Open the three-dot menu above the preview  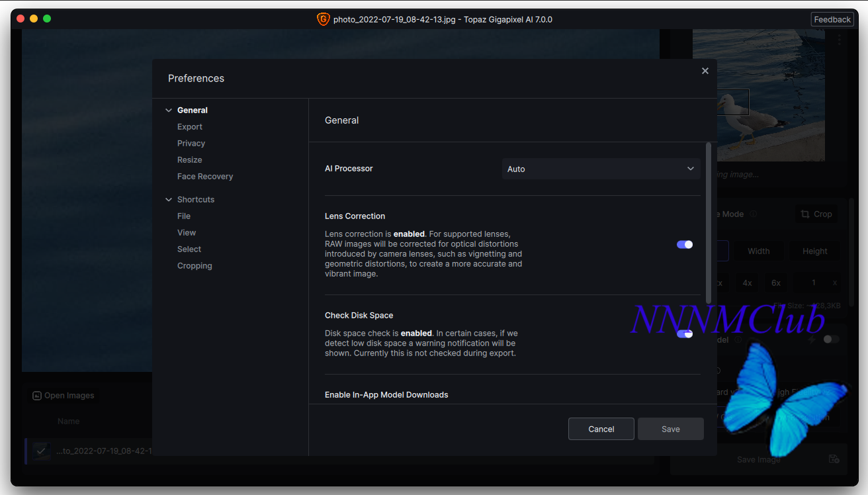point(840,40)
